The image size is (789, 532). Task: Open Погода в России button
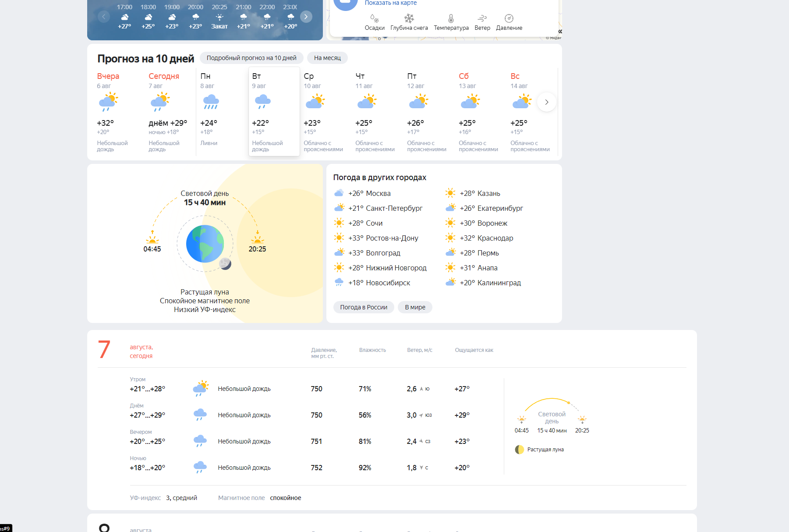click(x=364, y=307)
